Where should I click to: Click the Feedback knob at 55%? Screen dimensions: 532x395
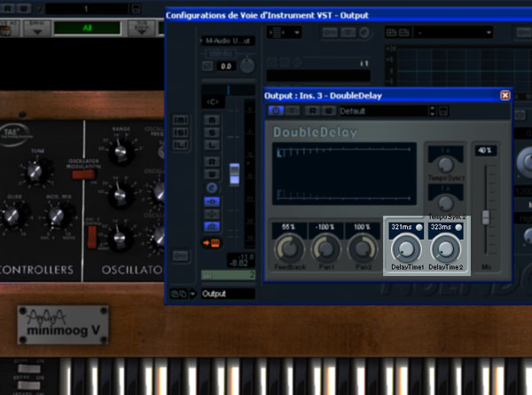[x=289, y=249]
